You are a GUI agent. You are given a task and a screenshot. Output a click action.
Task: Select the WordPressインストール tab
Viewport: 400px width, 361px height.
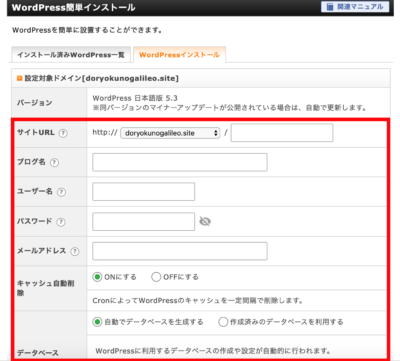pyautogui.click(x=179, y=55)
